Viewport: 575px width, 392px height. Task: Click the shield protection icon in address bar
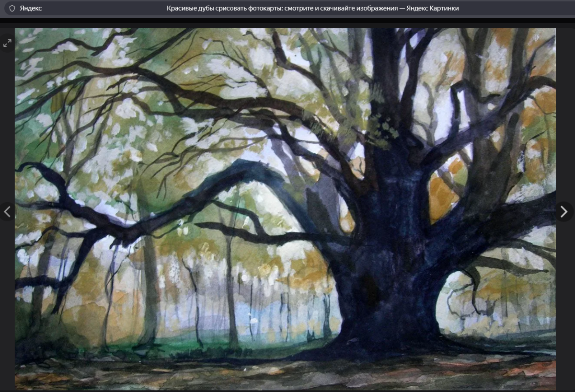pyautogui.click(x=12, y=8)
